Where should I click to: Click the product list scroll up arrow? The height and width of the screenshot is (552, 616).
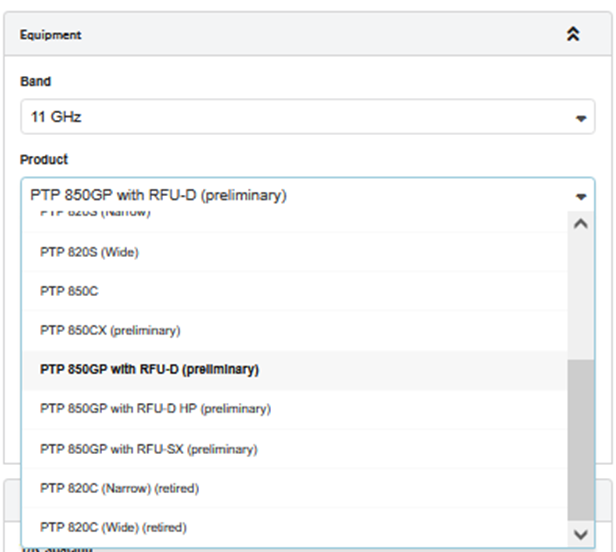(580, 224)
